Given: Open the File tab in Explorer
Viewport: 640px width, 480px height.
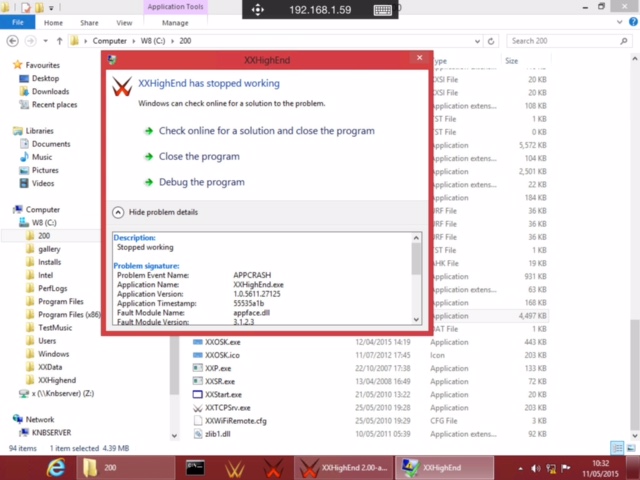Looking at the screenshot, I should [18, 22].
